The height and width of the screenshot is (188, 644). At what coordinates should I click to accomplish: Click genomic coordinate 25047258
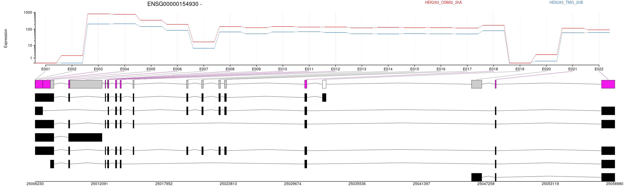pyautogui.click(x=486, y=184)
